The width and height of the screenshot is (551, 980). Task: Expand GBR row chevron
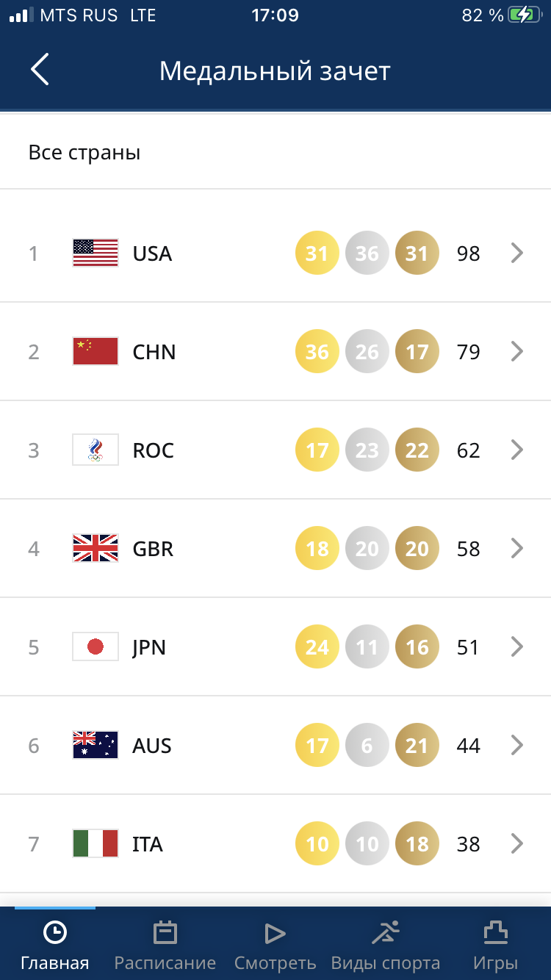tap(517, 549)
